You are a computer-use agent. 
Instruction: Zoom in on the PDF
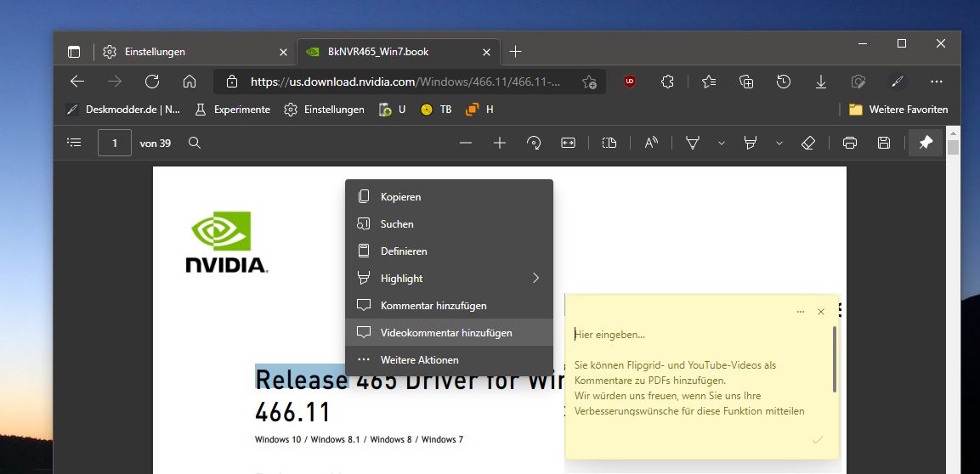(500, 143)
